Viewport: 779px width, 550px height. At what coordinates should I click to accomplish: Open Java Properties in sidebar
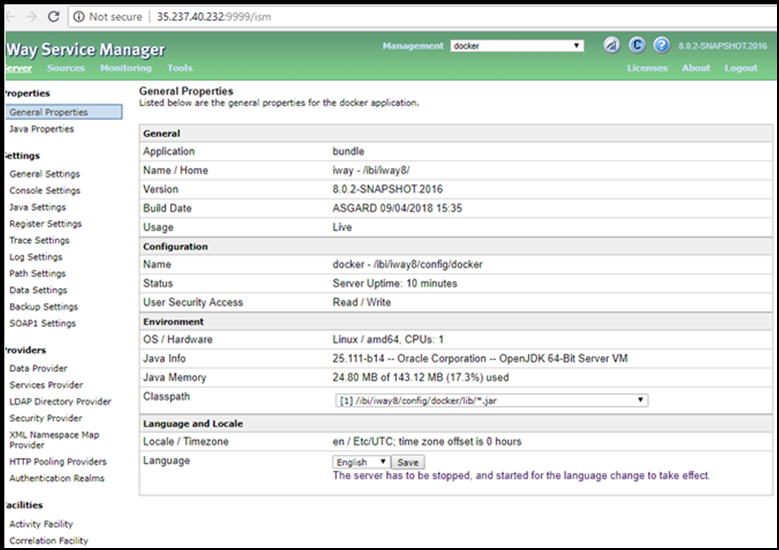point(42,129)
